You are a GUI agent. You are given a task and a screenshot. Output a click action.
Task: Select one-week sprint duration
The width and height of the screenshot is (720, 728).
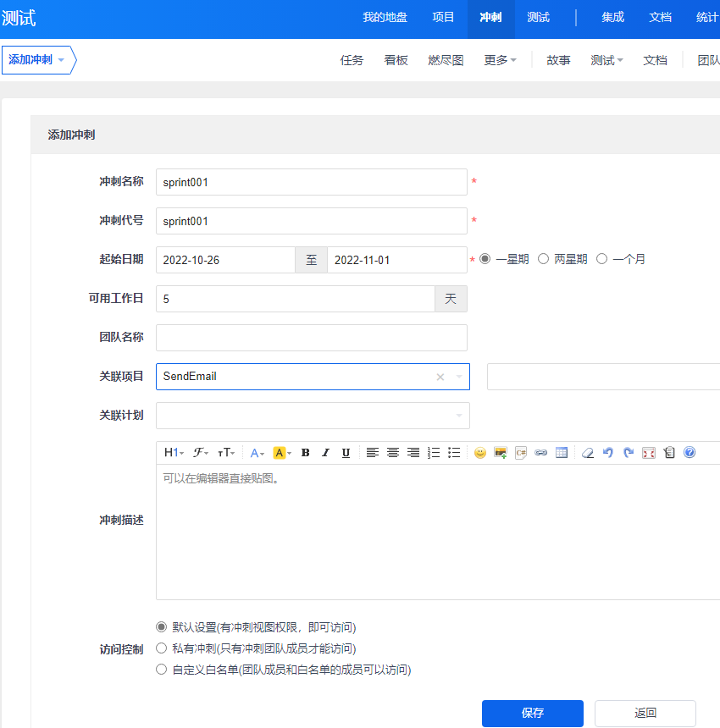tap(485, 259)
